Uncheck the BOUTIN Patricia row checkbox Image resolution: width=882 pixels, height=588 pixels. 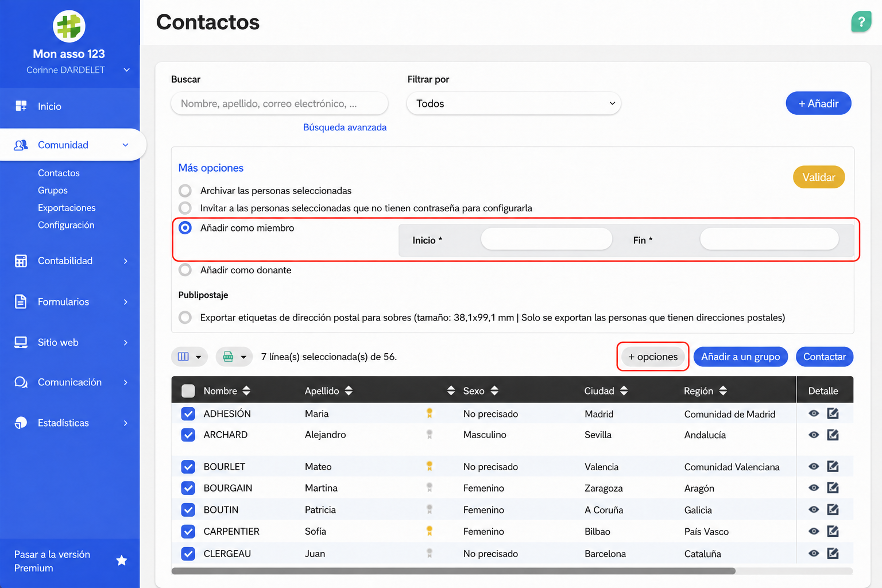click(188, 509)
